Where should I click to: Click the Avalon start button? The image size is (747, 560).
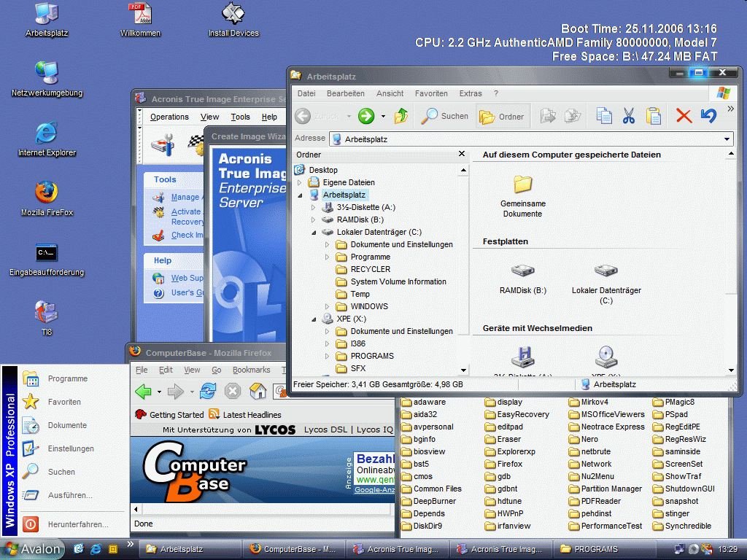(33, 549)
